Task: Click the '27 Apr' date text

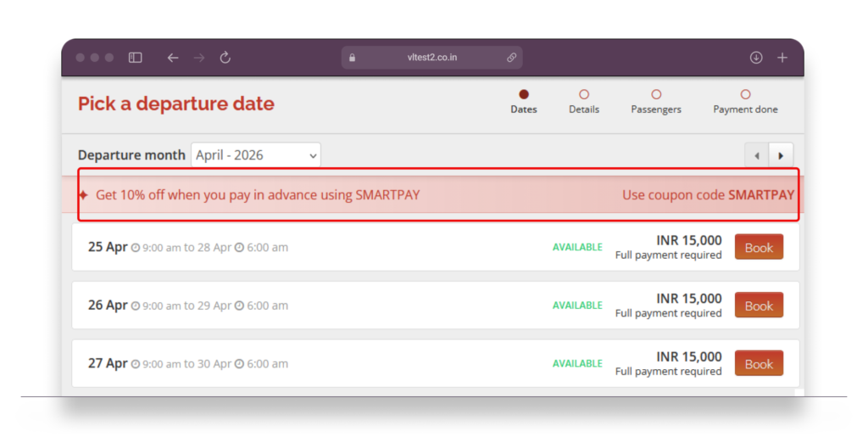Action: coord(108,363)
